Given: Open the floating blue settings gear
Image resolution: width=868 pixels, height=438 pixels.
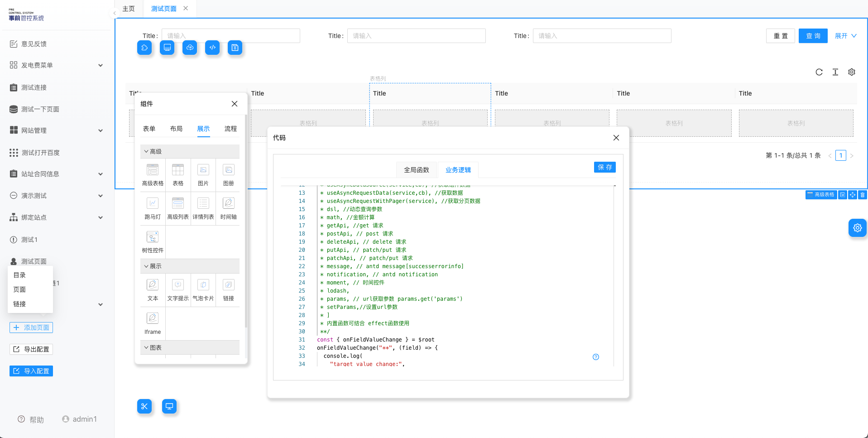Looking at the screenshot, I should tap(858, 228).
